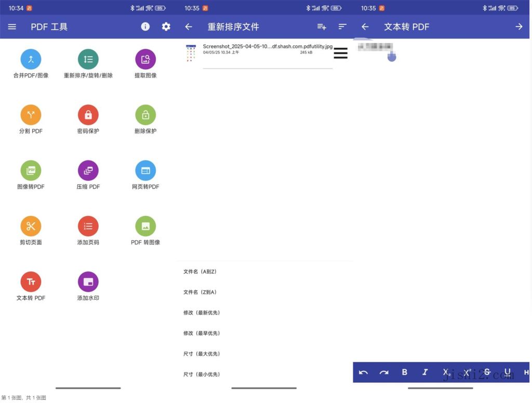Toggle superscript formatting
Screen dimensions: 532x403
pos(467,372)
